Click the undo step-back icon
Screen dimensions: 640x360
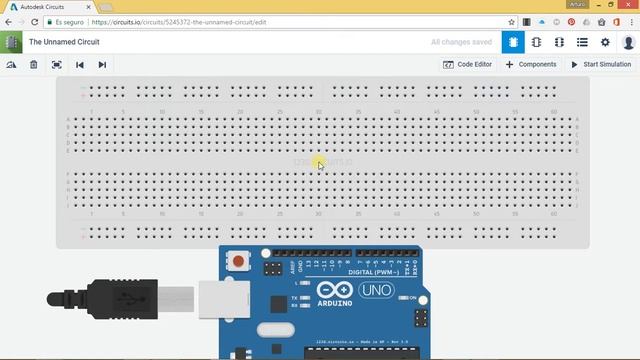click(x=80, y=64)
